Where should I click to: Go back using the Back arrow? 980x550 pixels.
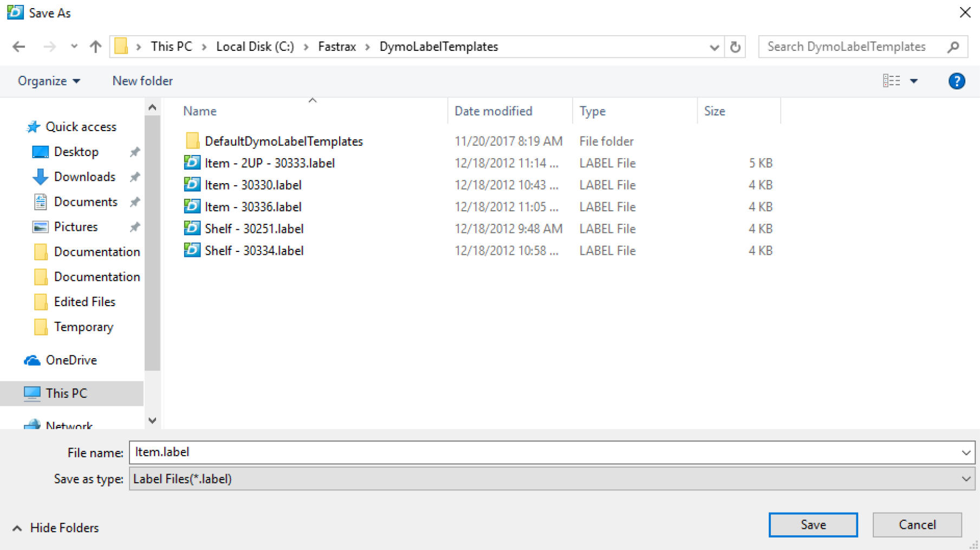(19, 47)
